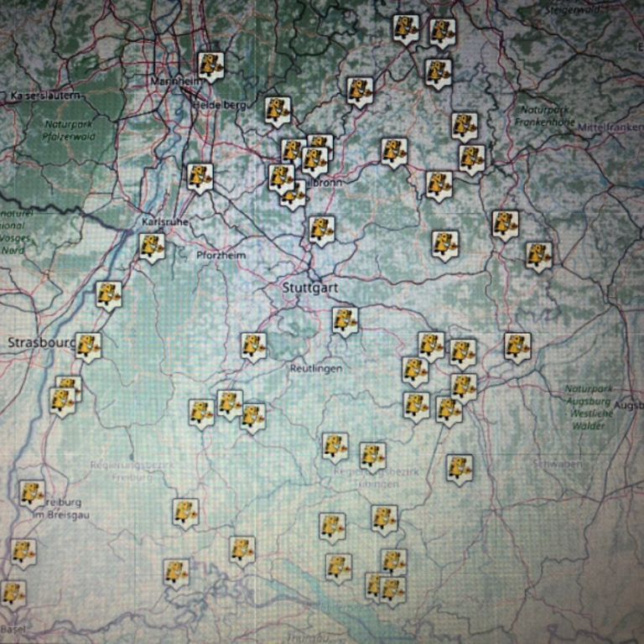Screen dimensions: 644x644
Task: Select the marker left of Naturpark Frankenhöhe
Action: (x=464, y=126)
